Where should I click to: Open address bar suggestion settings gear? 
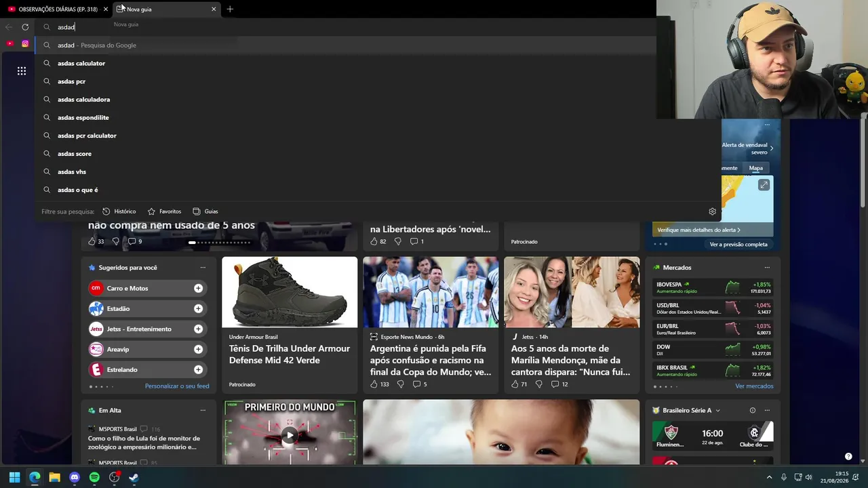[x=712, y=211]
